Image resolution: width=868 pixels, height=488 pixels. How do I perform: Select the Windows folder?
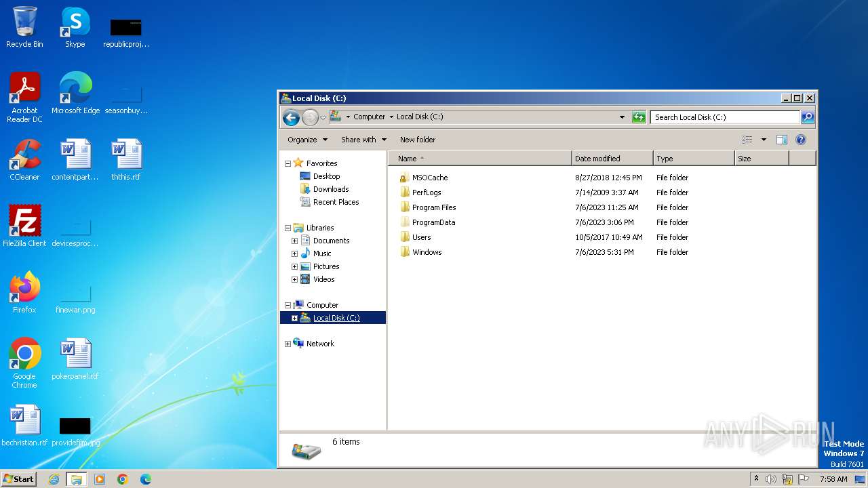(x=427, y=252)
